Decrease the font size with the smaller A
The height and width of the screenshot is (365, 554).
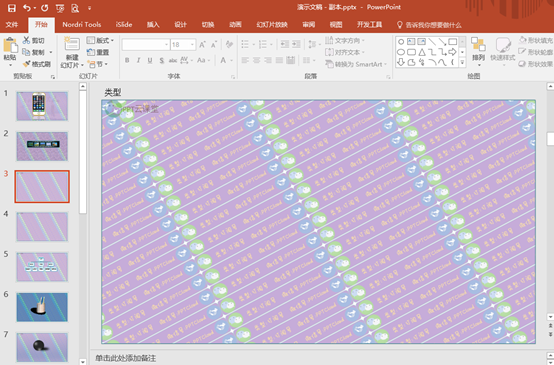pyautogui.click(x=214, y=45)
